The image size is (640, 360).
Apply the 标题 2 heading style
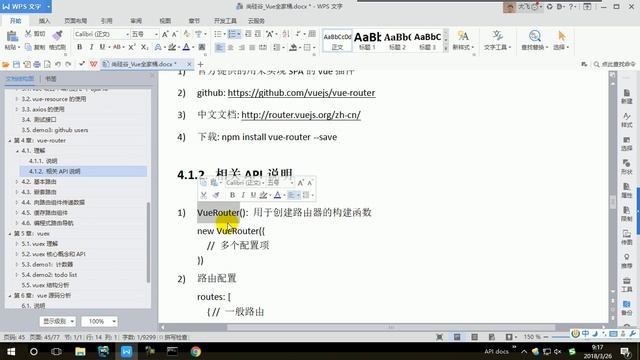(397, 40)
